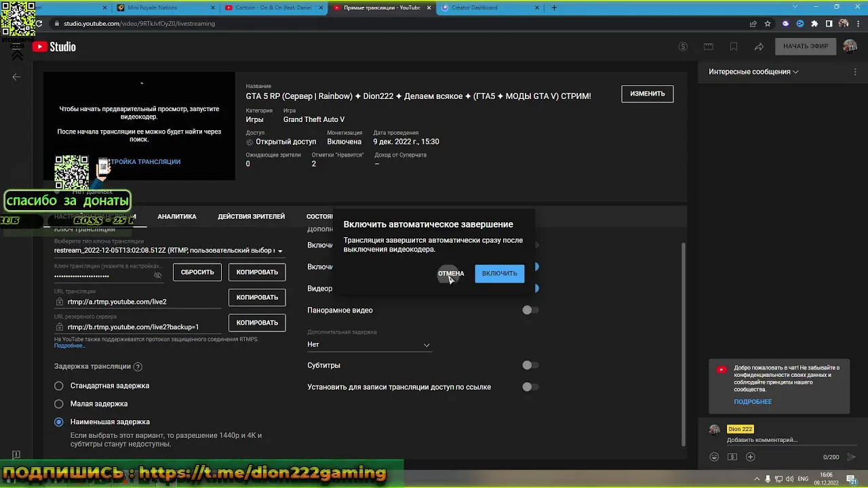Open help icon next to Задержка трансляции

click(138, 367)
